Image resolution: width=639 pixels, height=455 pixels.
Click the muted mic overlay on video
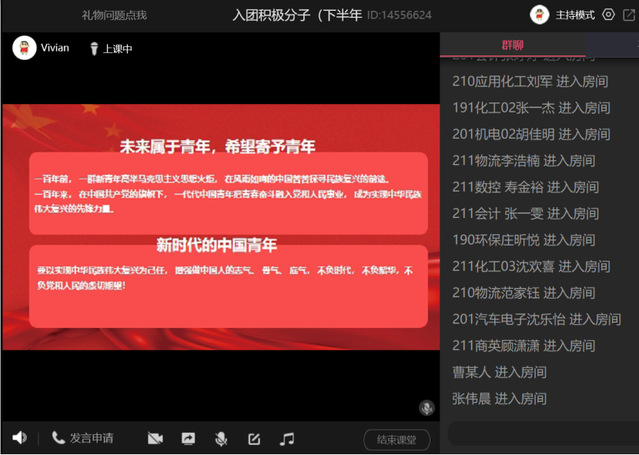click(x=427, y=408)
